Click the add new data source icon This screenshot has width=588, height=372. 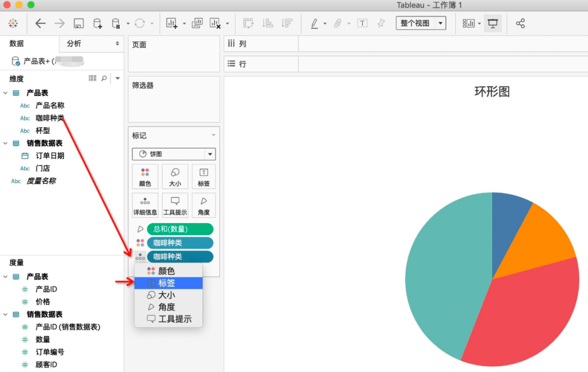(x=97, y=23)
